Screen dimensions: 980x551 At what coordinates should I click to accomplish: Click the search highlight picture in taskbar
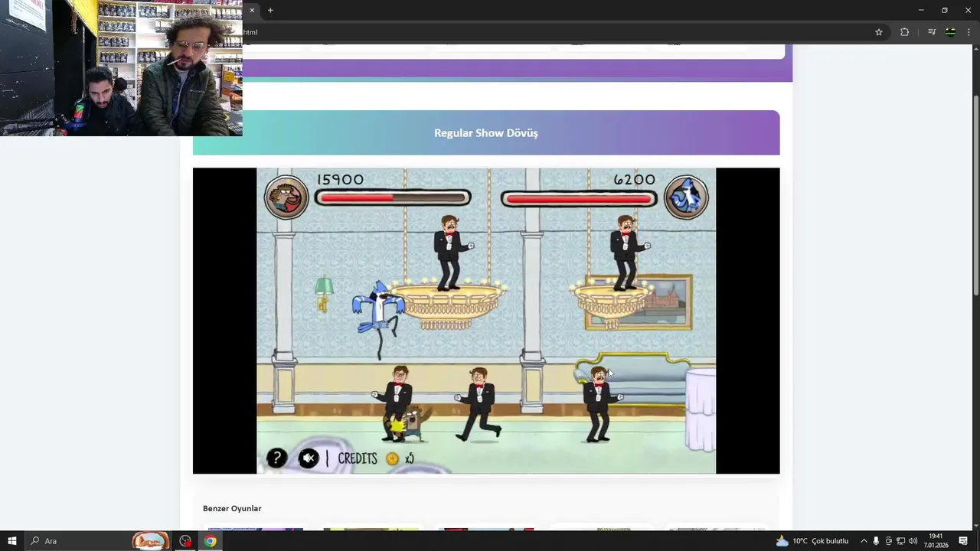click(151, 541)
